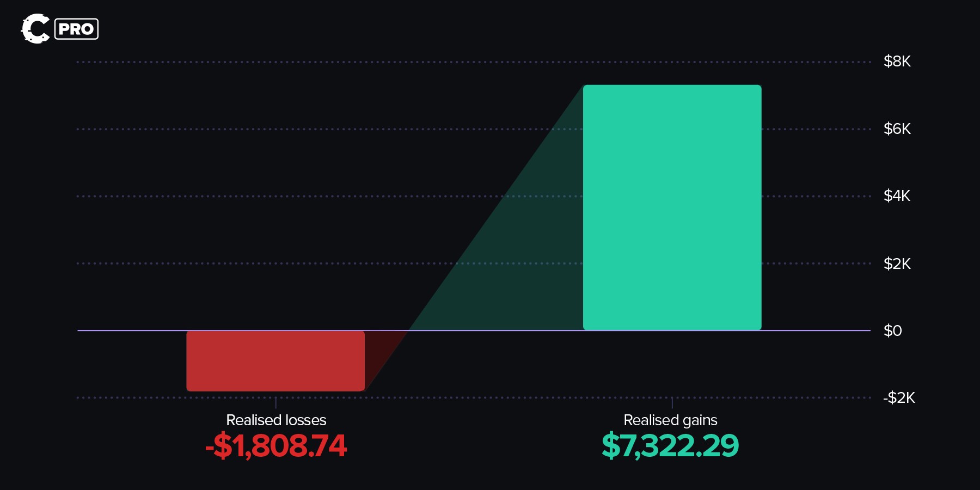The height and width of the screenshot is (490, 980).
Task: Click the Realised losses label
Action: [276, 420]
